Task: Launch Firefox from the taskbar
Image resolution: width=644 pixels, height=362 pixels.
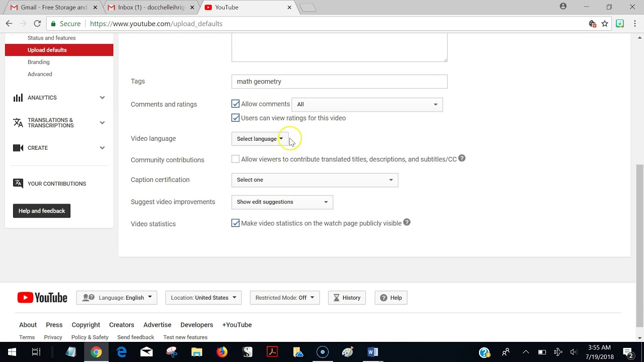Action: click(x=222, y=352)
